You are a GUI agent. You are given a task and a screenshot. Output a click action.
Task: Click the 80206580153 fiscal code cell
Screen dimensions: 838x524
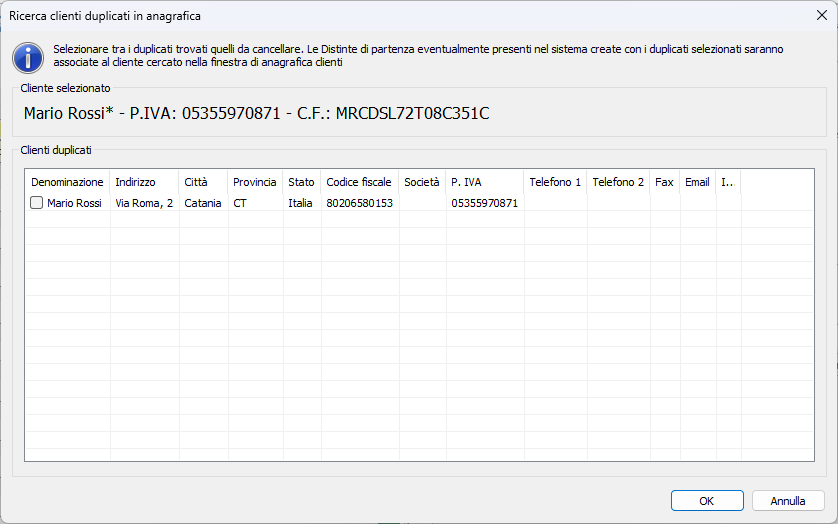360,203
